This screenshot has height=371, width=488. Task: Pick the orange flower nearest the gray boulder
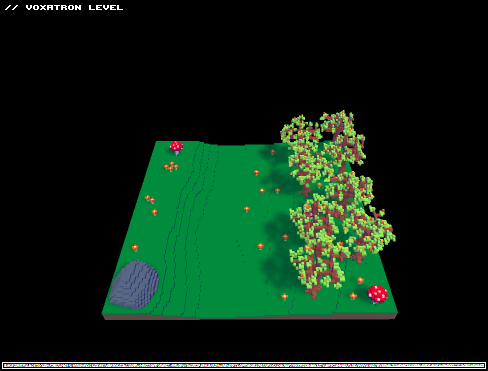tap(135, 248)
